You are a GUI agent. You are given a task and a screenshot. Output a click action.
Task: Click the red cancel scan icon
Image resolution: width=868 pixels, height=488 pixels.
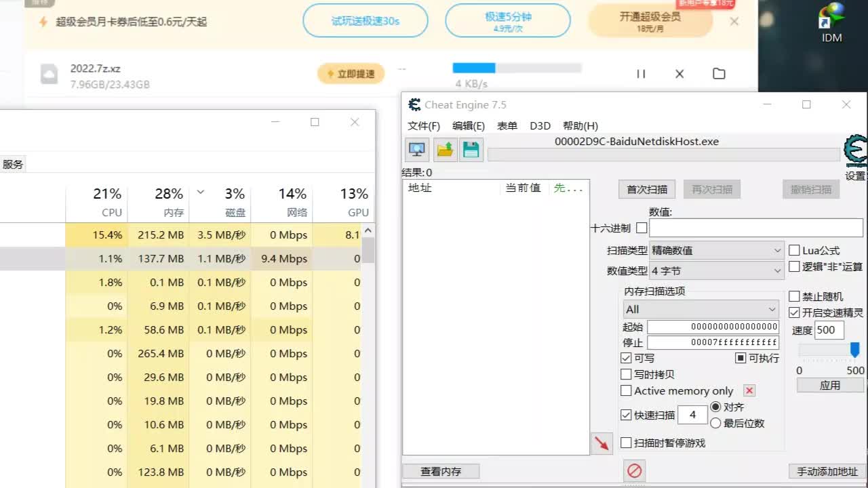click(635, 470)
